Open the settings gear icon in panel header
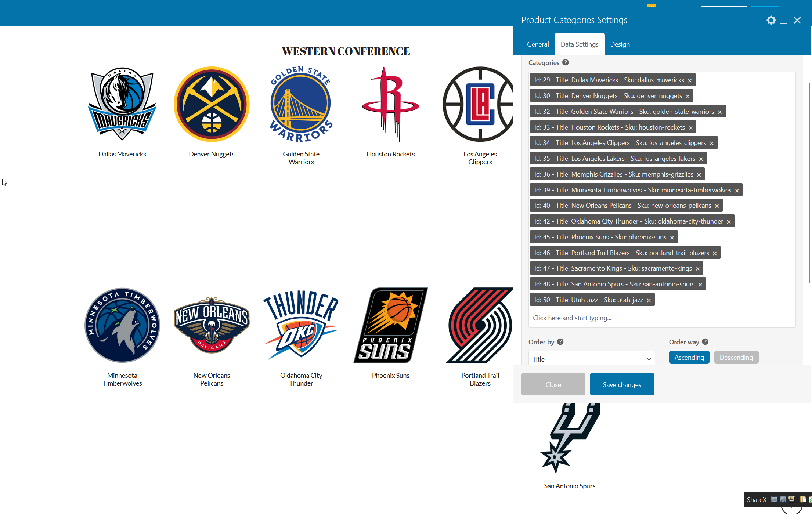Image resolution: width=812 pixels, height=514 pixels. coord(771,20)
